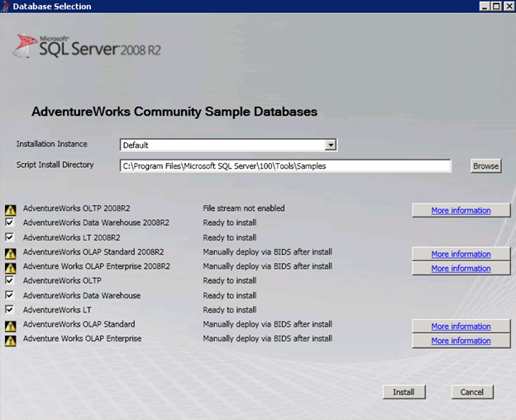Click 'AdventureWorks OLTP 2008R2' label
The width and height of the screenshot is (516, 420).
pyautogui.click(x=76, y=208)
